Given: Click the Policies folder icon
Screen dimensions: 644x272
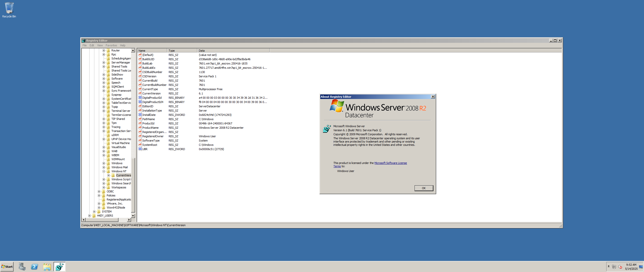Looking at the screenshot, I should pos(104,195).
